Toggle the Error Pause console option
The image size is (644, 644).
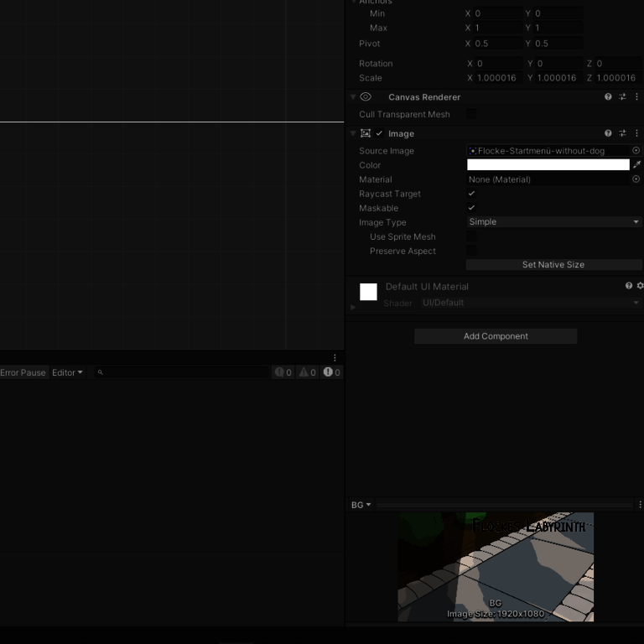(23, 372)
